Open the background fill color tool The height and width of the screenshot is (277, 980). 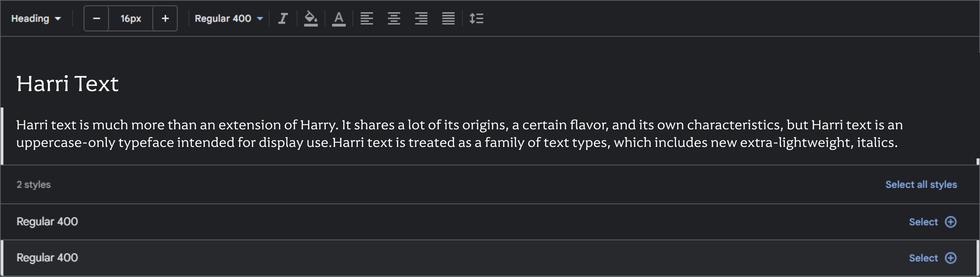pos(311,18)
